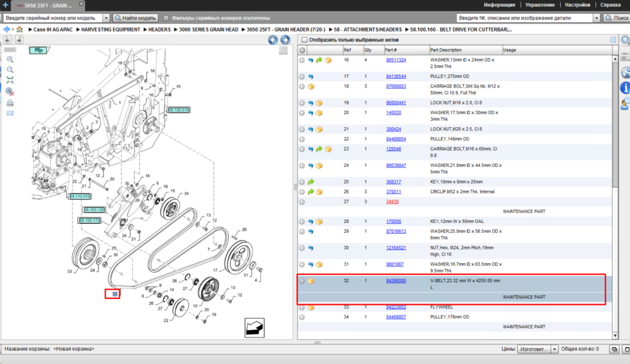Open the red part number link 34439
This screenshot has height=364, width=630.
pyautogui.click(x=392, y=202)
